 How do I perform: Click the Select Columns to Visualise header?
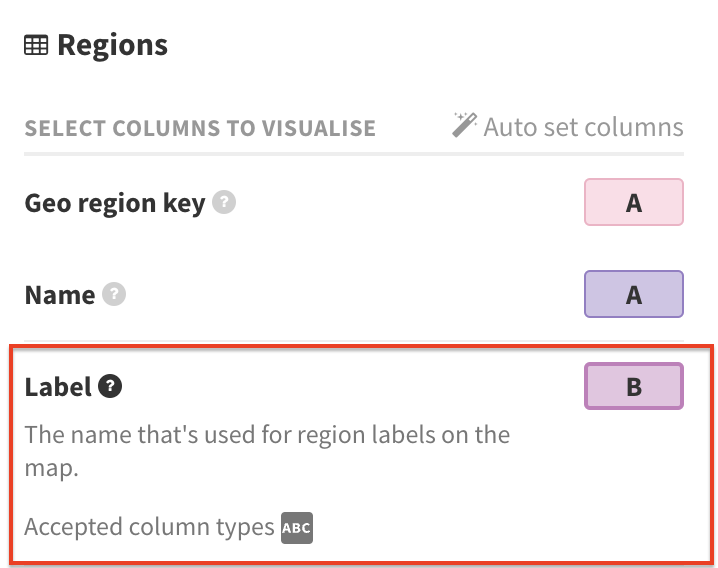click(200, 129)
